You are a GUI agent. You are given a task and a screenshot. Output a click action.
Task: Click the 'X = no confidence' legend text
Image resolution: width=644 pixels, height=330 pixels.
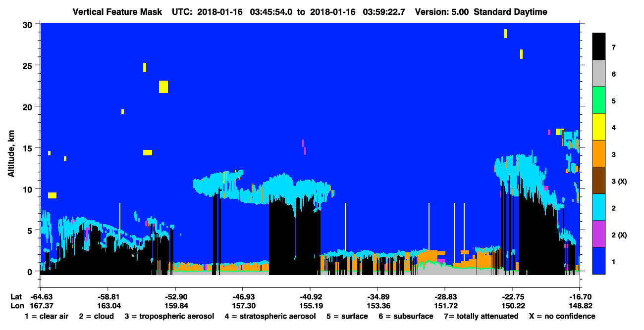(562, 316)
